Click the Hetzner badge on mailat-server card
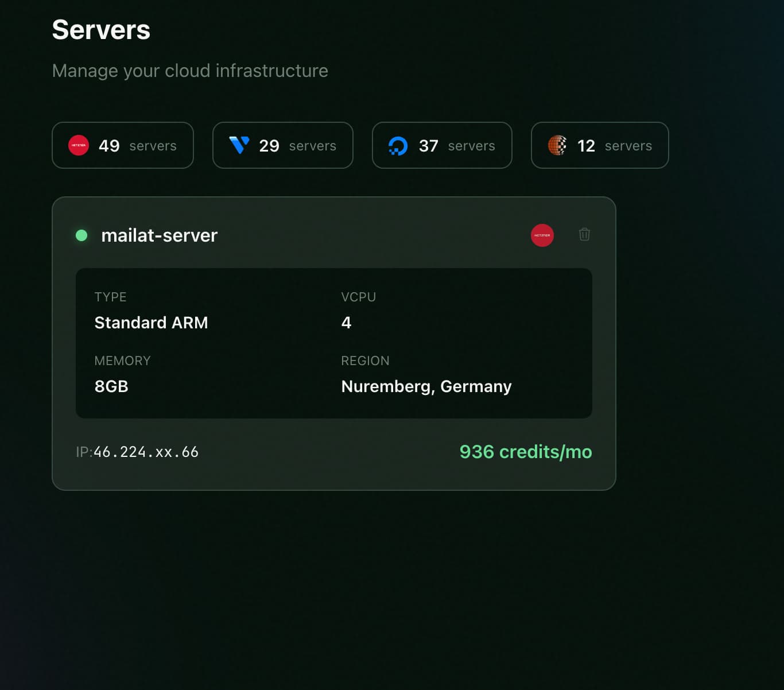 click(x=542, y=235)
